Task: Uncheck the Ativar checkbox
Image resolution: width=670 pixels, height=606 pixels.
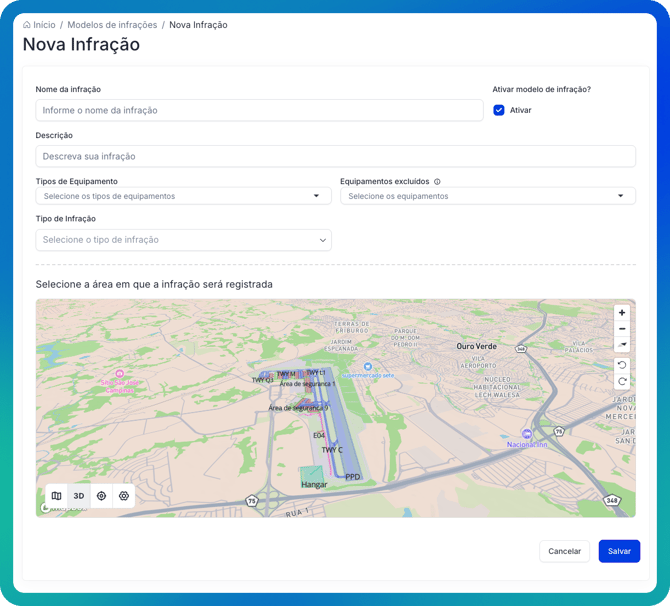Action: tap(499, 110)
